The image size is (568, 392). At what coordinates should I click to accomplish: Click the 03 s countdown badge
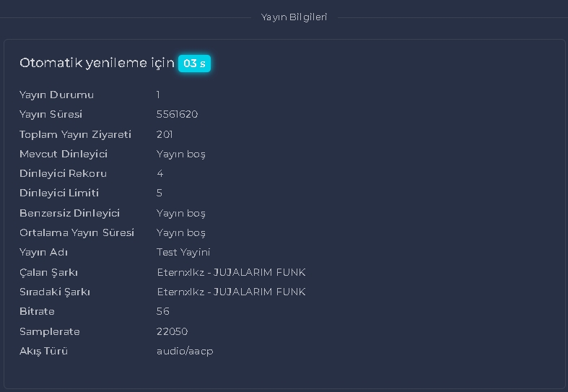(194, 64)
